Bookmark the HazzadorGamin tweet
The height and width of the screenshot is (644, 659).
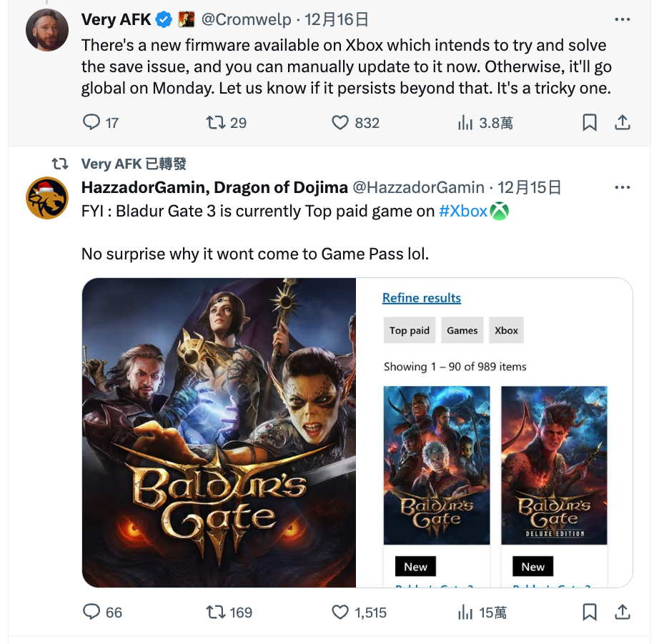tap(589, 612)
